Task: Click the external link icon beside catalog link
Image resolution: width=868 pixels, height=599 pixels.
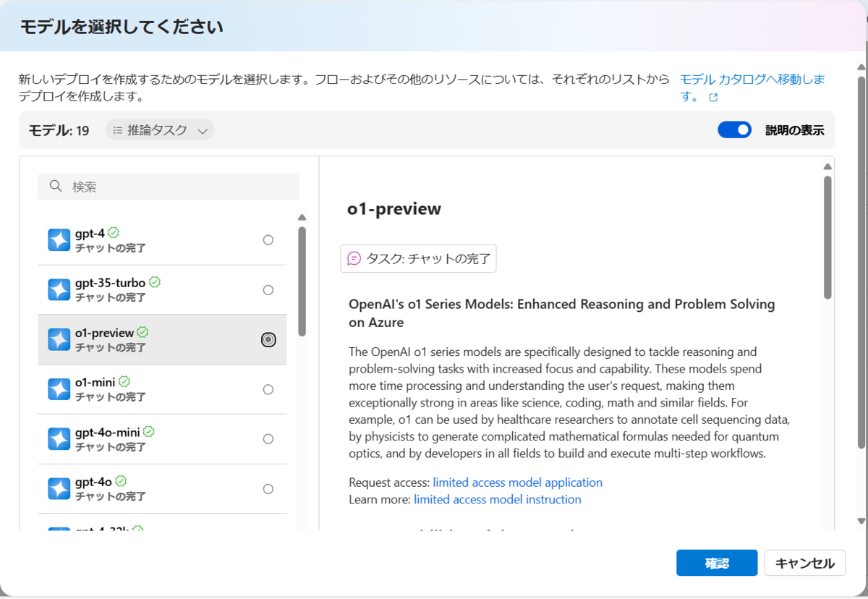Action: 713,98
